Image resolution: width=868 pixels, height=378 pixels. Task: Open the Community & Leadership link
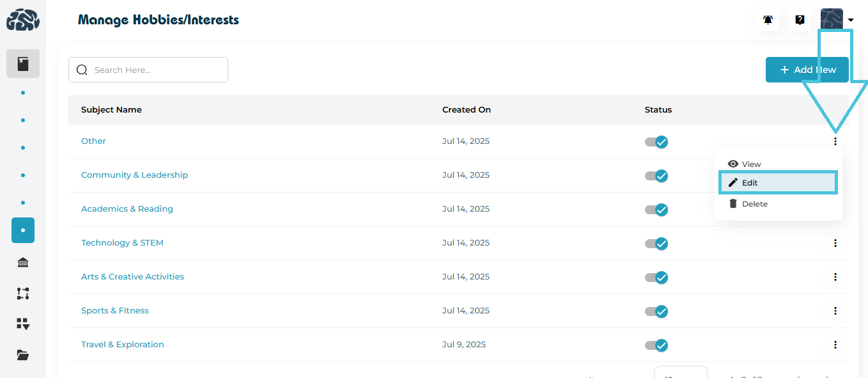click(x=134, y=175)
